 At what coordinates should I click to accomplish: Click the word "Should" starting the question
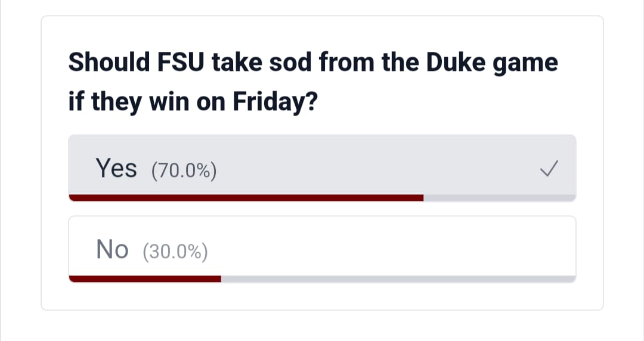109,63
